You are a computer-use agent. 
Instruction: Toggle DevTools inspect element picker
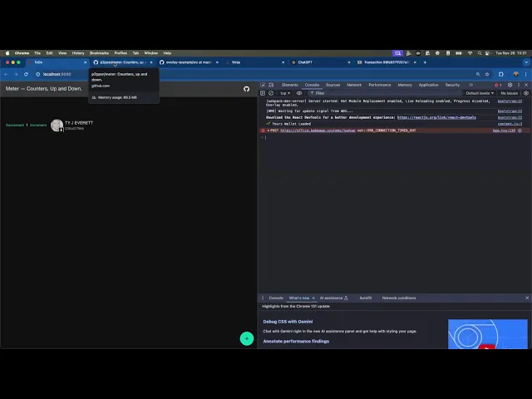pos(263,85)
